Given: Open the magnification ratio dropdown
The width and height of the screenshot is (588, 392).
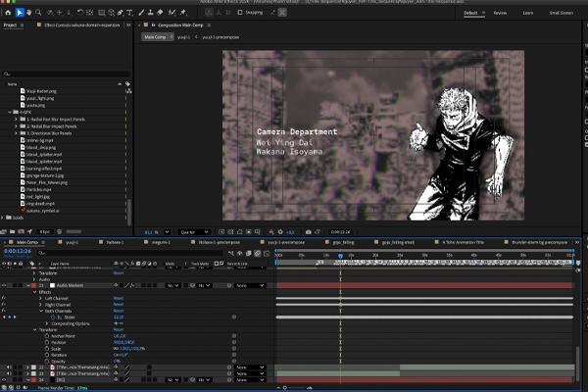Looking at the screenshot, I should [x=168, y=232].
